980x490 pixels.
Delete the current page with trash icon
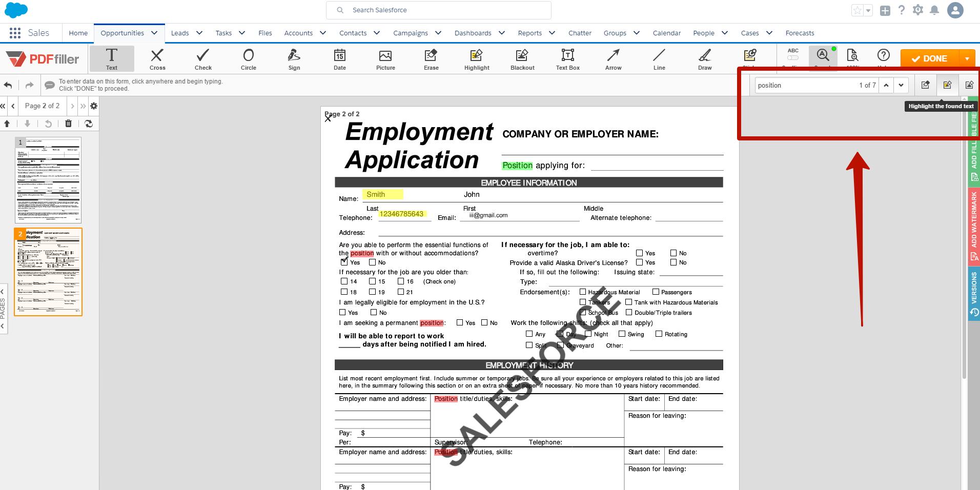pyautogui.click(x=68, y=123)
